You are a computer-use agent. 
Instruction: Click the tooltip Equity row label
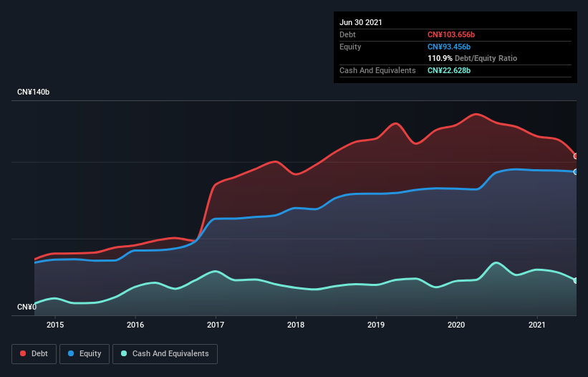tap(350, 47)
